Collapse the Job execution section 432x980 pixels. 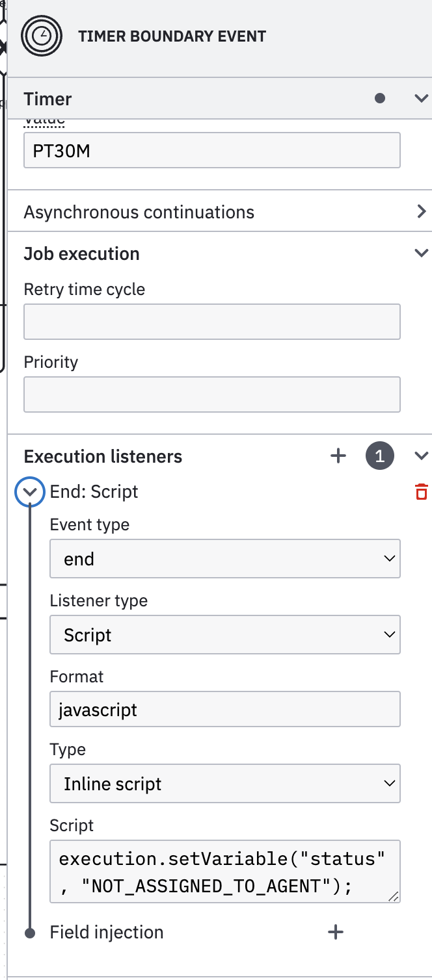(x=421, y=253)
